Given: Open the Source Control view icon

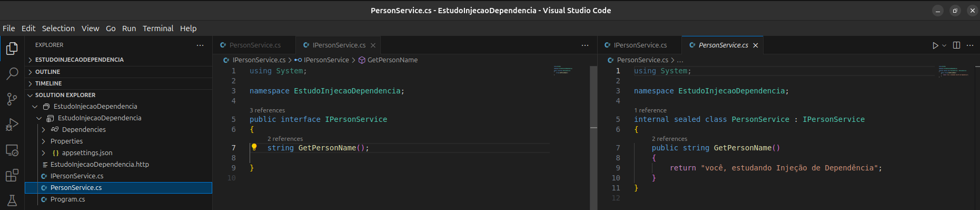Looking at the screenshot, I should pos(12,99).
